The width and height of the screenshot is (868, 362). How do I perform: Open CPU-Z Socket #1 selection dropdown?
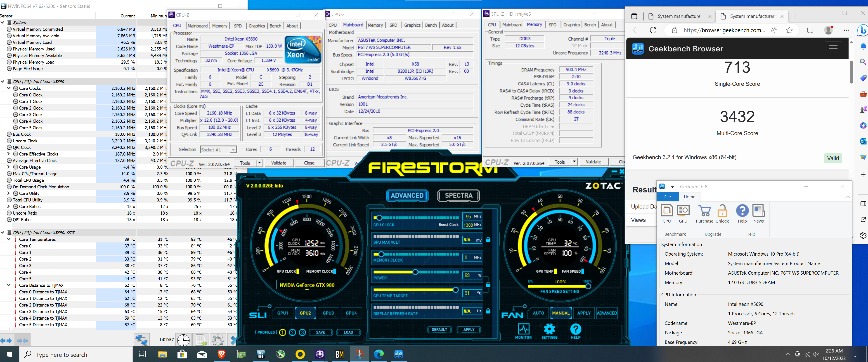[x=218, y=149]
